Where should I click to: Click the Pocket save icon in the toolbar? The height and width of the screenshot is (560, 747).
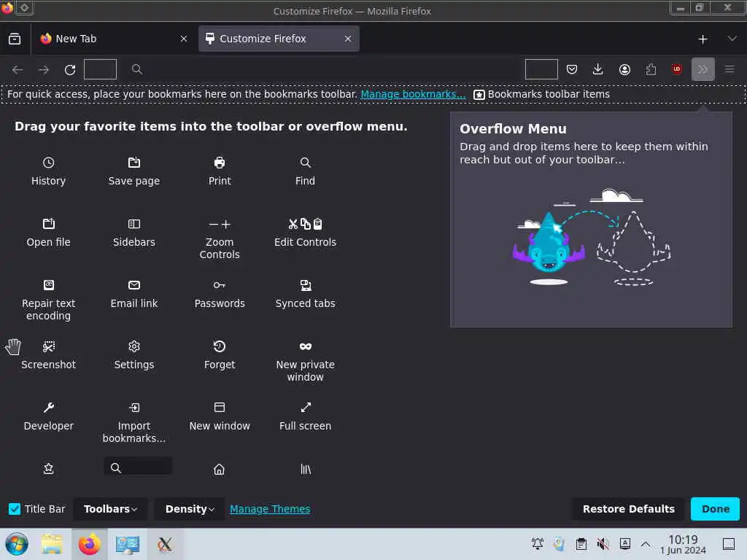[x=572, y=69]
